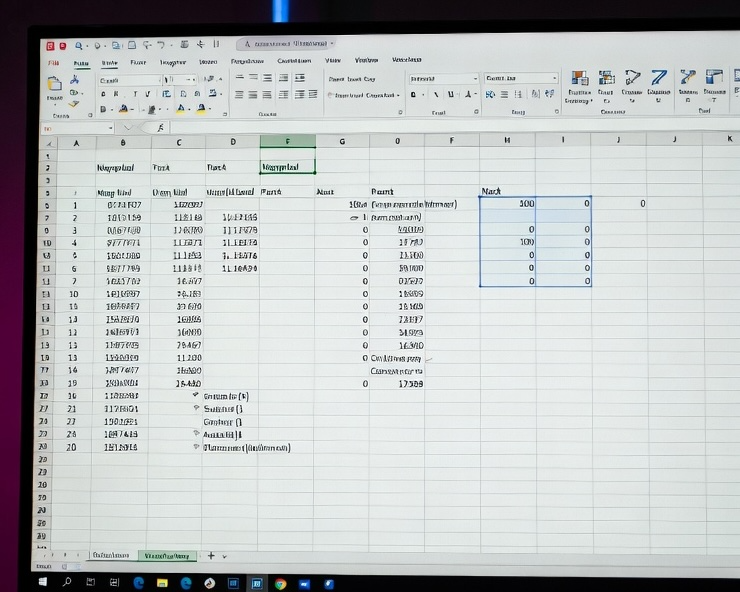Select the '17399' cell in the last data row
Viewport: 740px width, 592px height.
click(x=397, y=384)
